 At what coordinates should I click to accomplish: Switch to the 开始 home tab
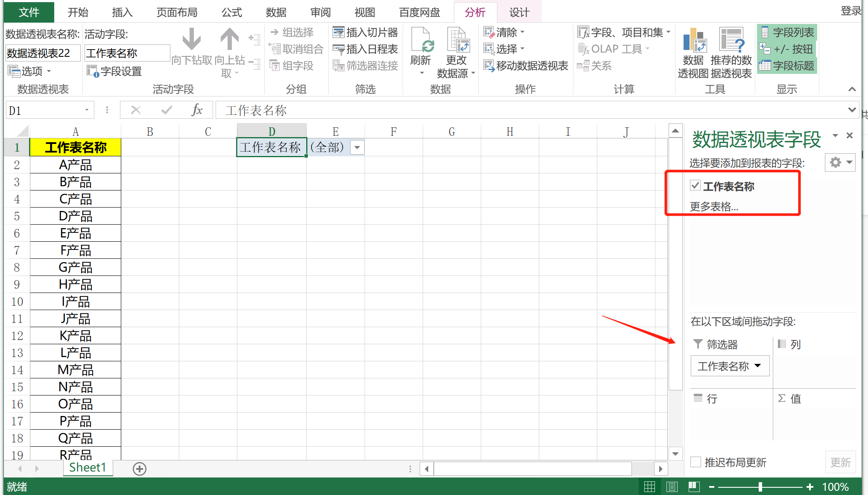78,12
